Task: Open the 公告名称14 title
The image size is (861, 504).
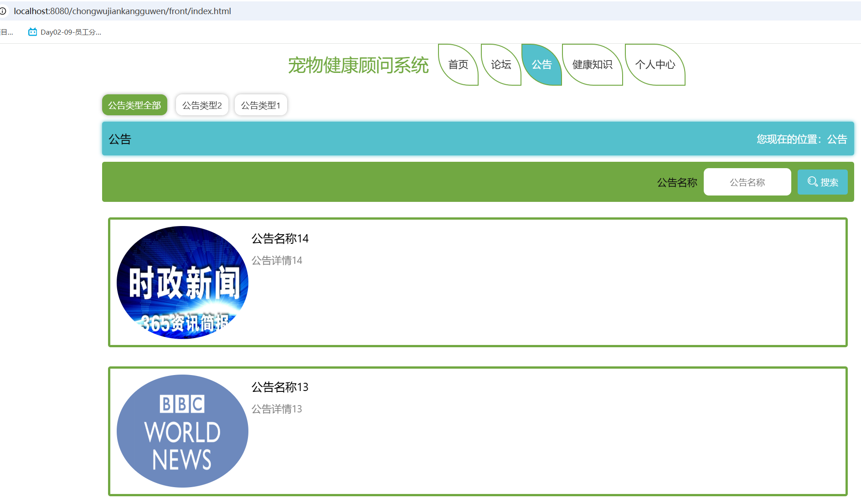Action: tap(280, 239)
